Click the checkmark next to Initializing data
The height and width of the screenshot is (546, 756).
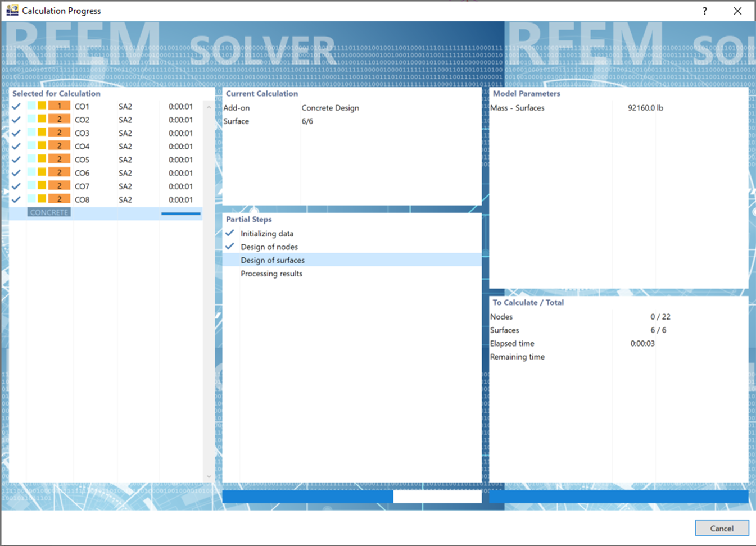click(x=230, y=233)
